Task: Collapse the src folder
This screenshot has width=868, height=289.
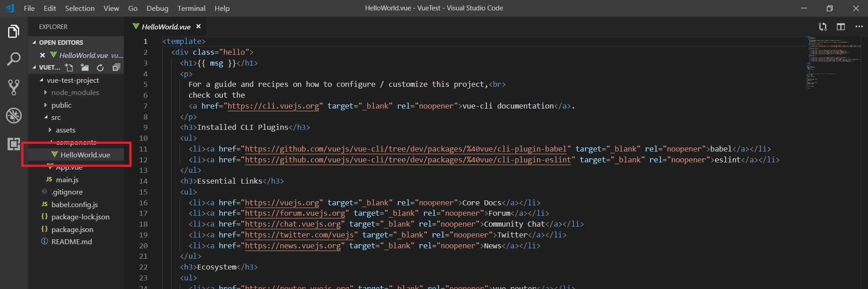Action: tap(46, 117)
